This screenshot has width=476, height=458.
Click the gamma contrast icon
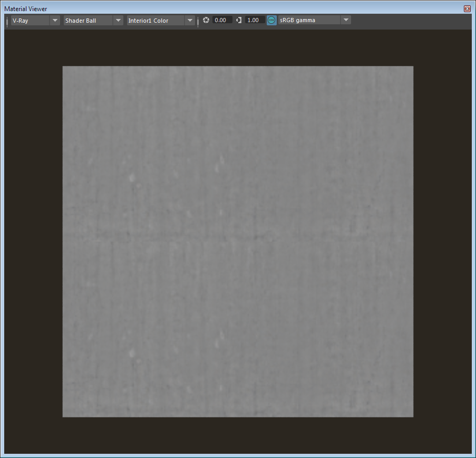pyautogui.click(x=239, y=20)
